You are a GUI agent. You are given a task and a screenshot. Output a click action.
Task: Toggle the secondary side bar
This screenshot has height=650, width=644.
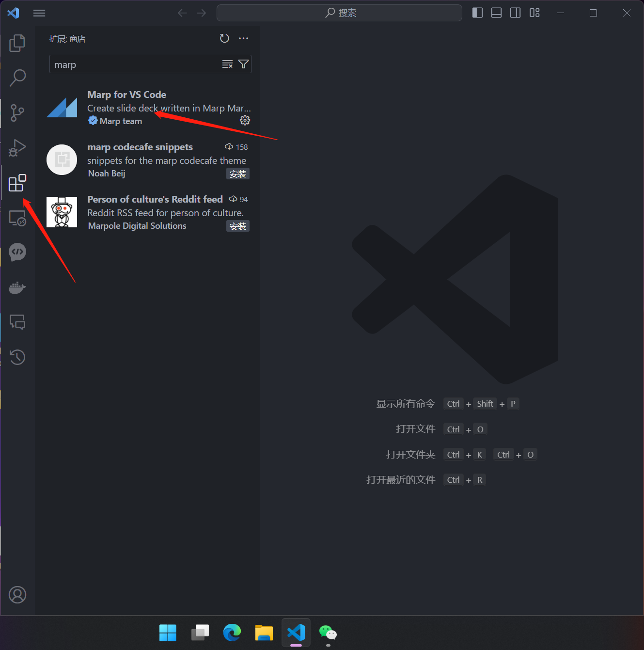tap(516, 13)
